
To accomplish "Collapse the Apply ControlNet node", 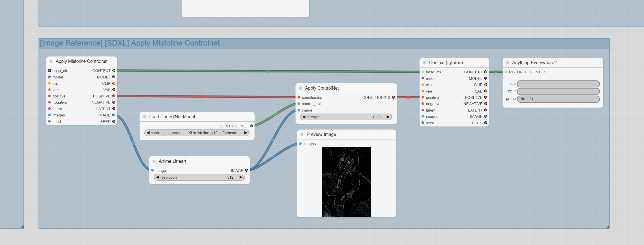I will coord(300,88).
